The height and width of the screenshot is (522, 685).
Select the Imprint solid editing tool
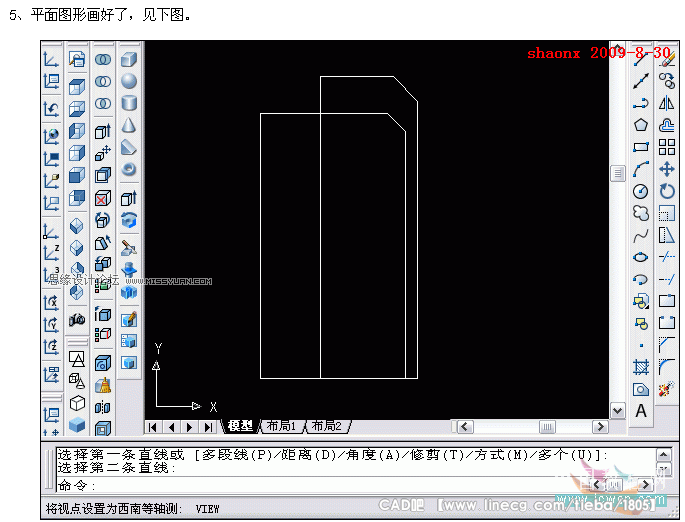tap(103, 363)
